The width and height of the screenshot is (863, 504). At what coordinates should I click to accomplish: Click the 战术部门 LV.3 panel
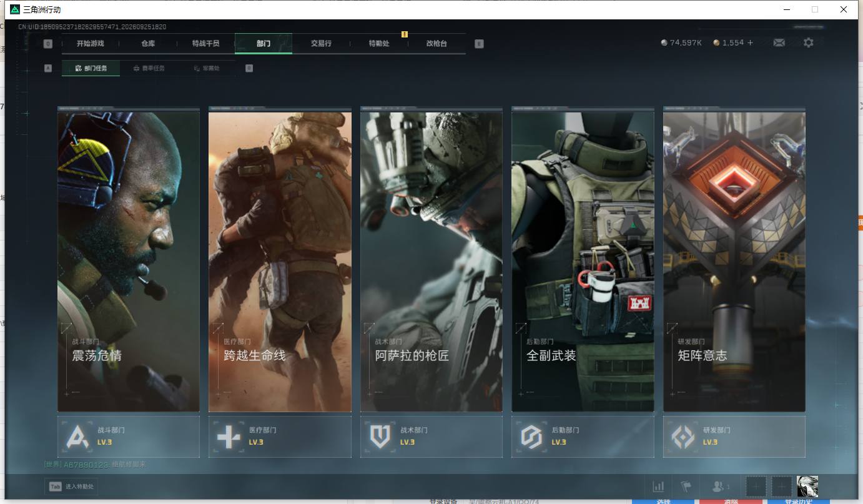[431, 437]
